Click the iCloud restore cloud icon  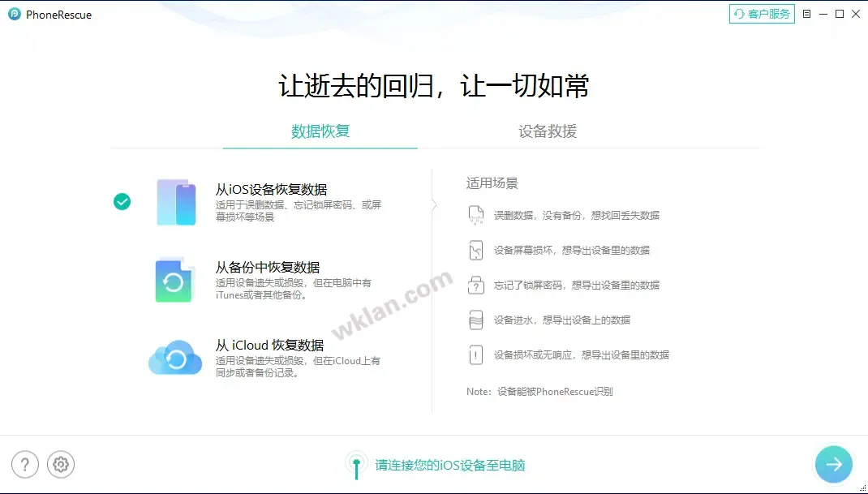175,358
